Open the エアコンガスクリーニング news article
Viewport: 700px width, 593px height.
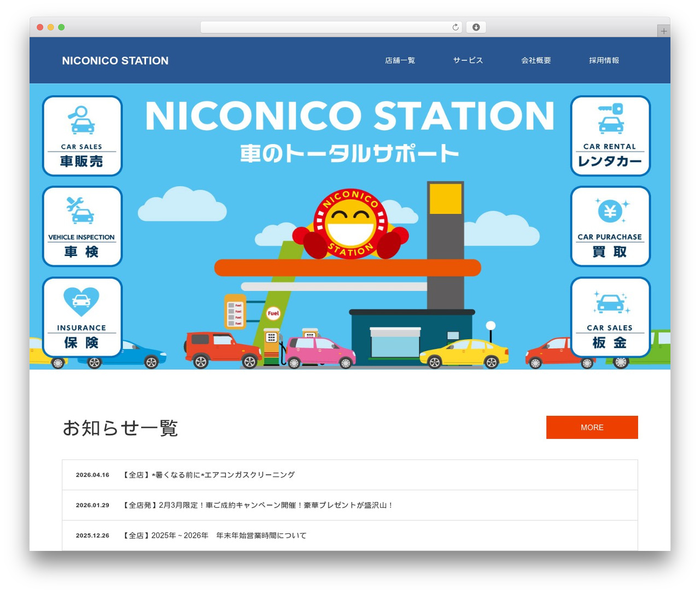[208, 475]
